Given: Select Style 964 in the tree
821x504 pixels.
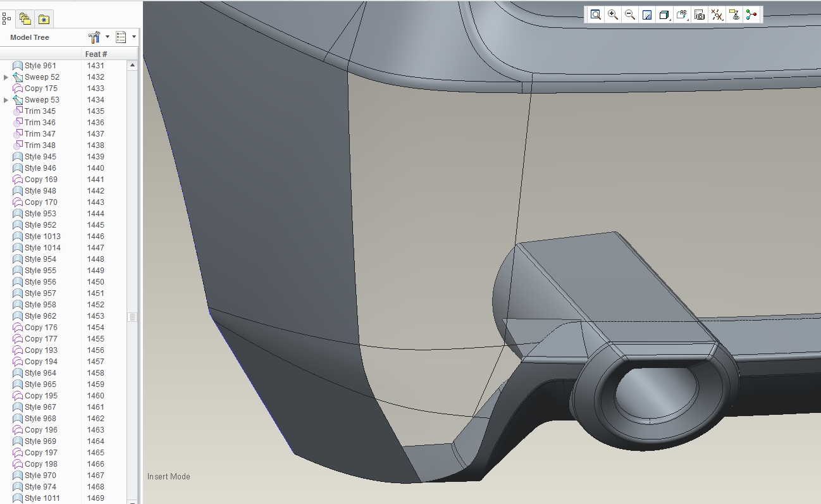Looking at the screenshot, I should (40, 373).
